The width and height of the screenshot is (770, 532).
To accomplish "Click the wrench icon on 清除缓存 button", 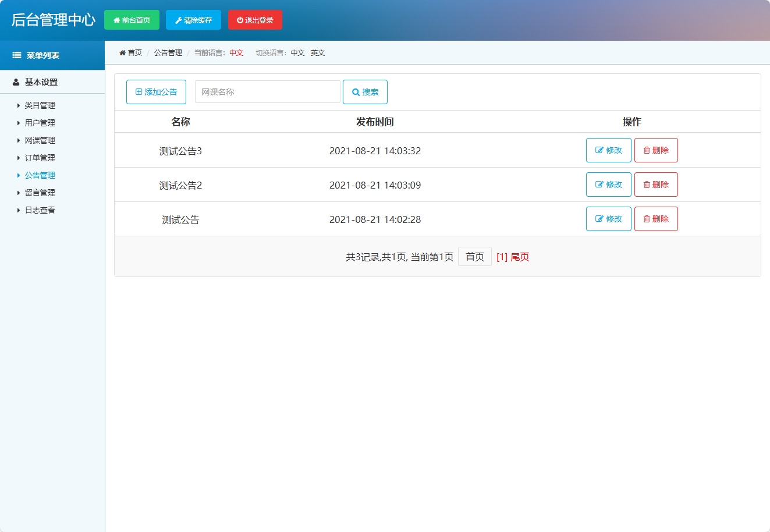I will point(179,19).
